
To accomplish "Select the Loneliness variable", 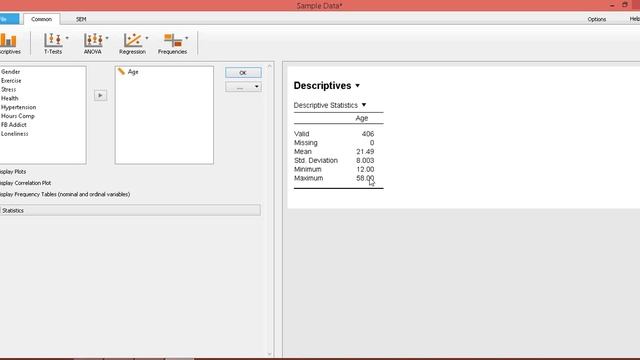I will tap(15, 134).
